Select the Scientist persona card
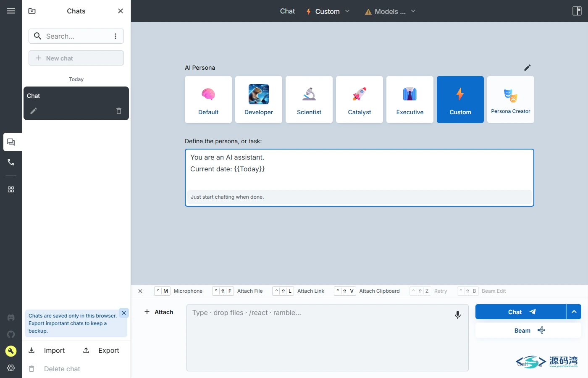 [309, 100]
